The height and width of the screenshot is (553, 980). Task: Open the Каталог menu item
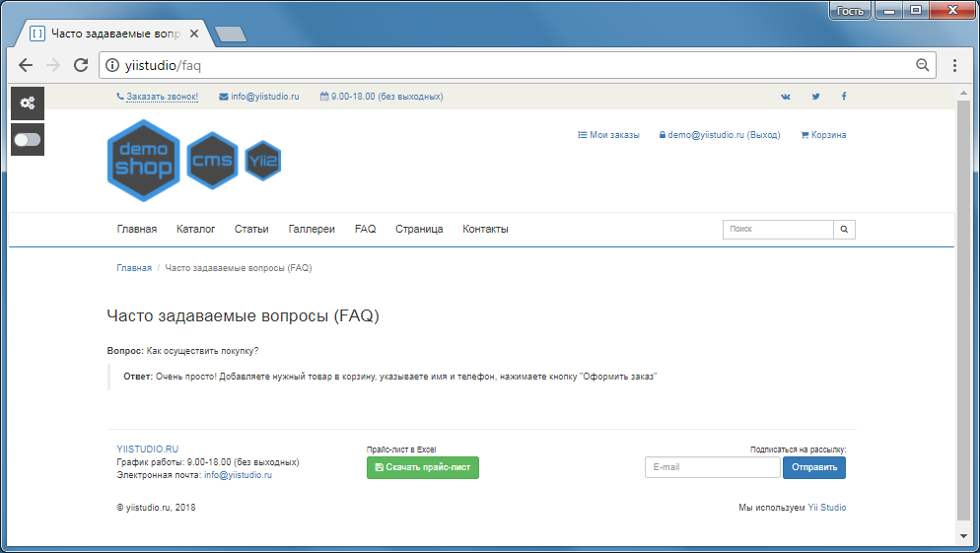pos(195,230)
